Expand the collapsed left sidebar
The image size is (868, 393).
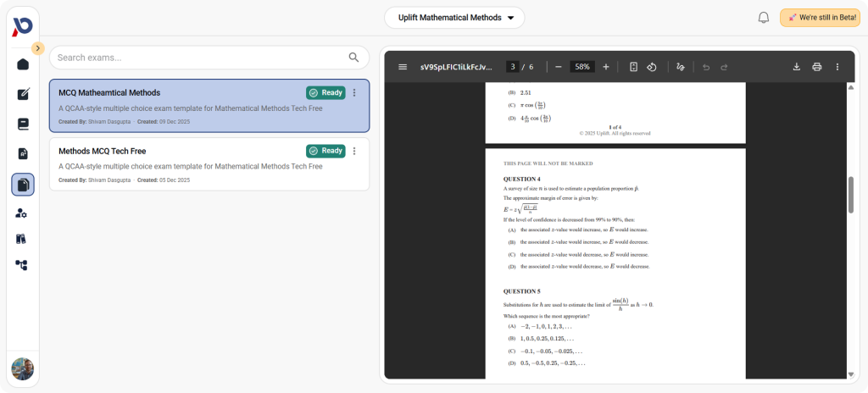pyautogui.click(x=38, y=48)
